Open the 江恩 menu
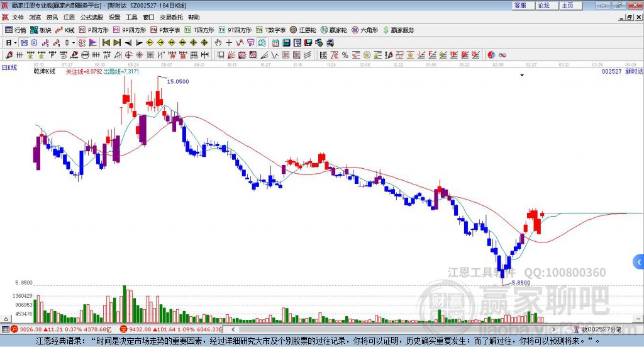Screen dimensions: 644x347 69,17
